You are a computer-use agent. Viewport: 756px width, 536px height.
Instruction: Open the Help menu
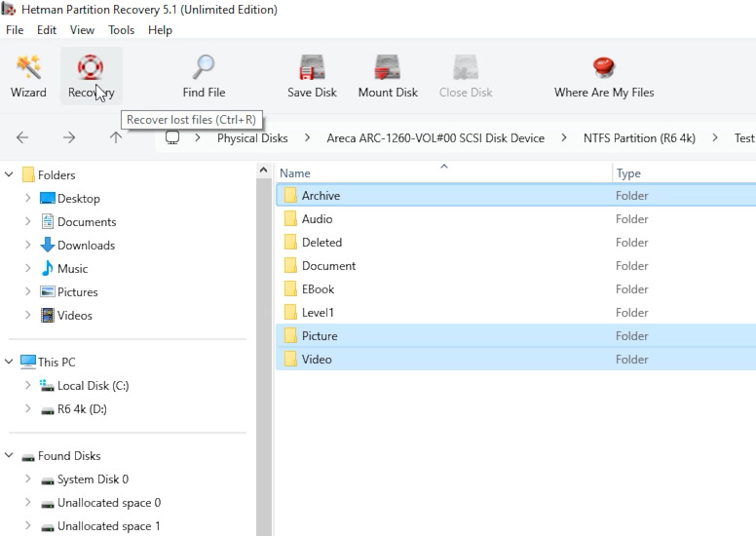coord(160,30)
